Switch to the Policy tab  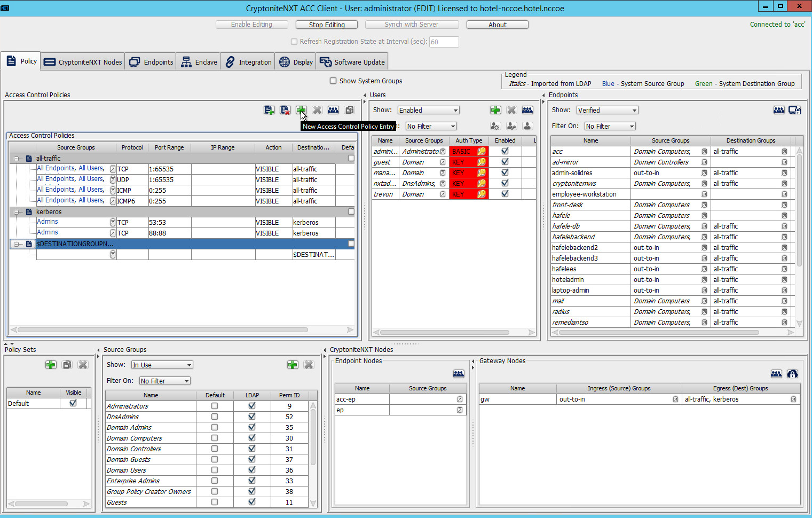[21, 61]
